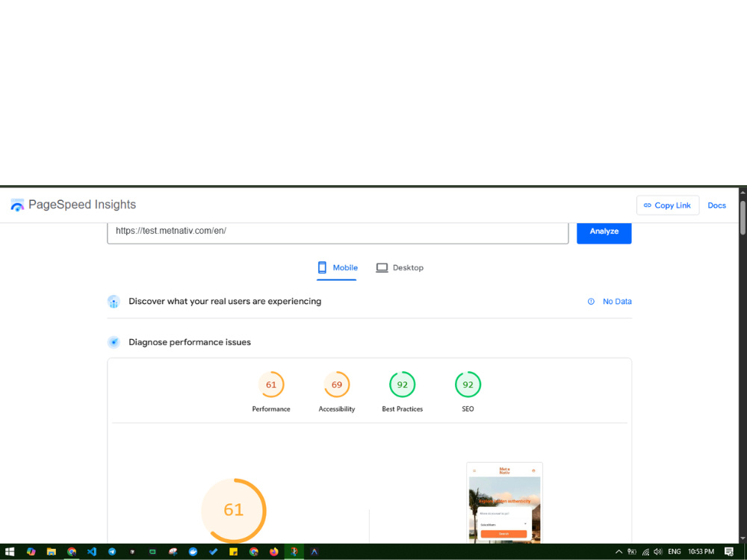
Task: Click the ENG language indicator
Action: tap(674, 552)
